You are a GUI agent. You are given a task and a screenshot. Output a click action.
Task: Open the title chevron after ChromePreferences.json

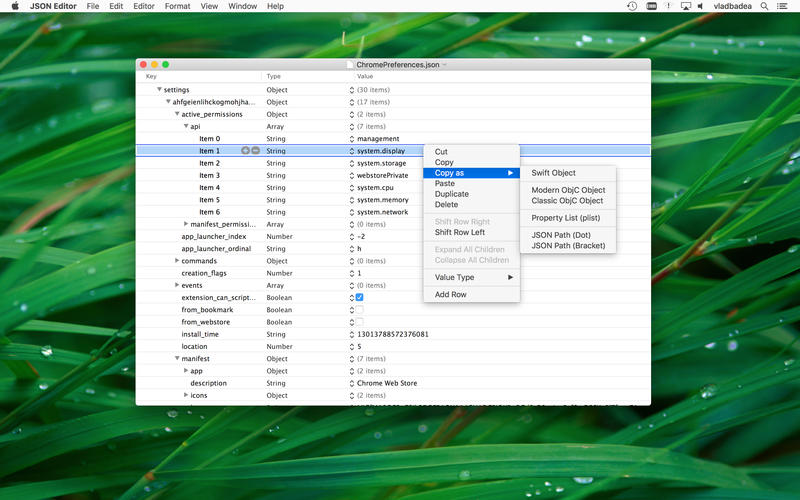(x=444, y=65)
